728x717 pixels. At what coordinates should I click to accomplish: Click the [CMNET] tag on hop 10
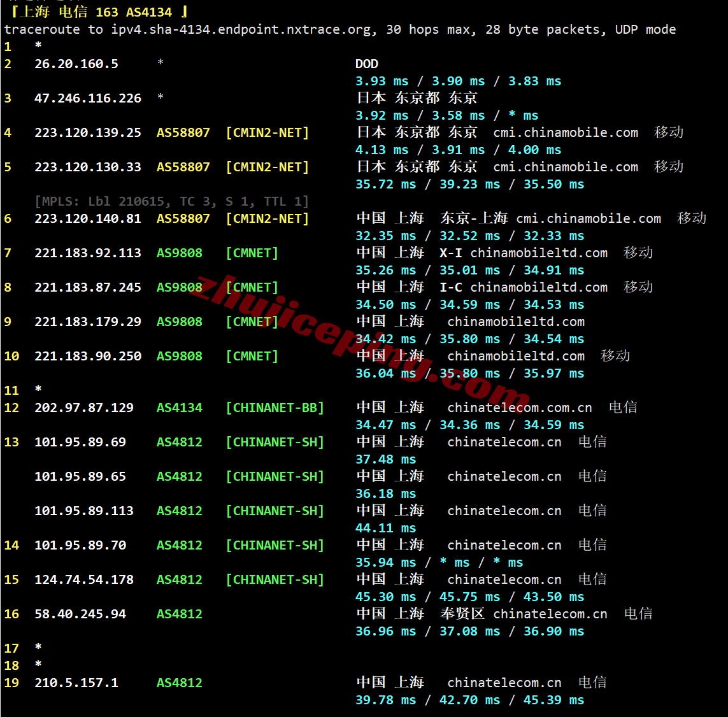click(252, 357)
